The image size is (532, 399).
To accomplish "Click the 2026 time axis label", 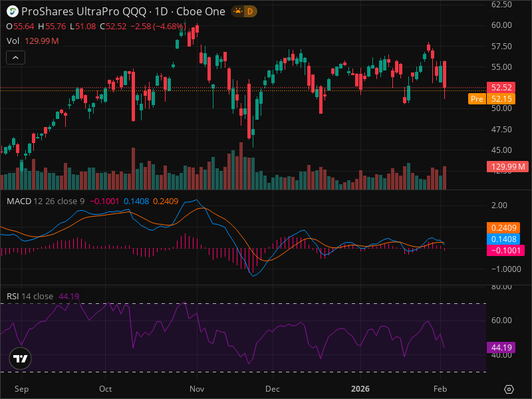I will click(x=360, y=389).
